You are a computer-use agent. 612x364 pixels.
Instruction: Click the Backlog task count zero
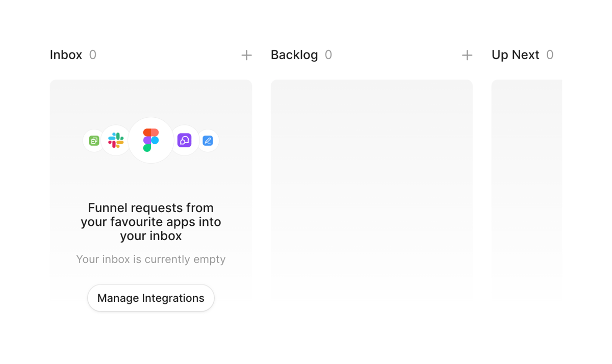point(328,55)
